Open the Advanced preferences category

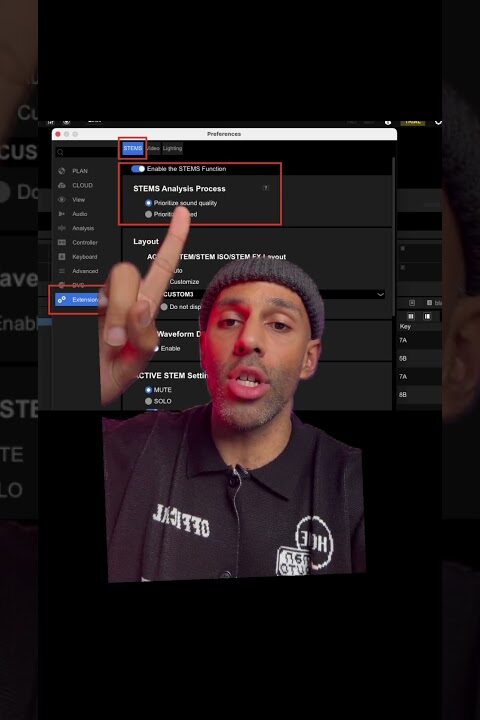[x=85, y=271]
